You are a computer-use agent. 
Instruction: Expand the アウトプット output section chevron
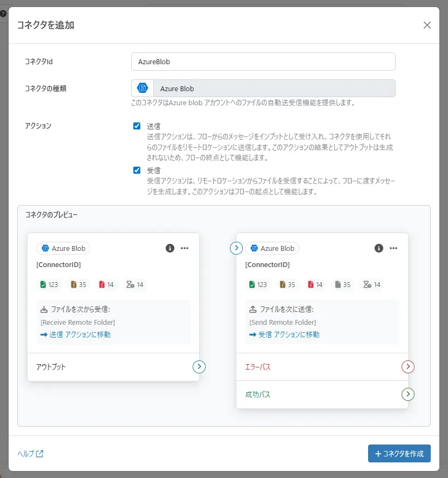click(x=199, y=367)
